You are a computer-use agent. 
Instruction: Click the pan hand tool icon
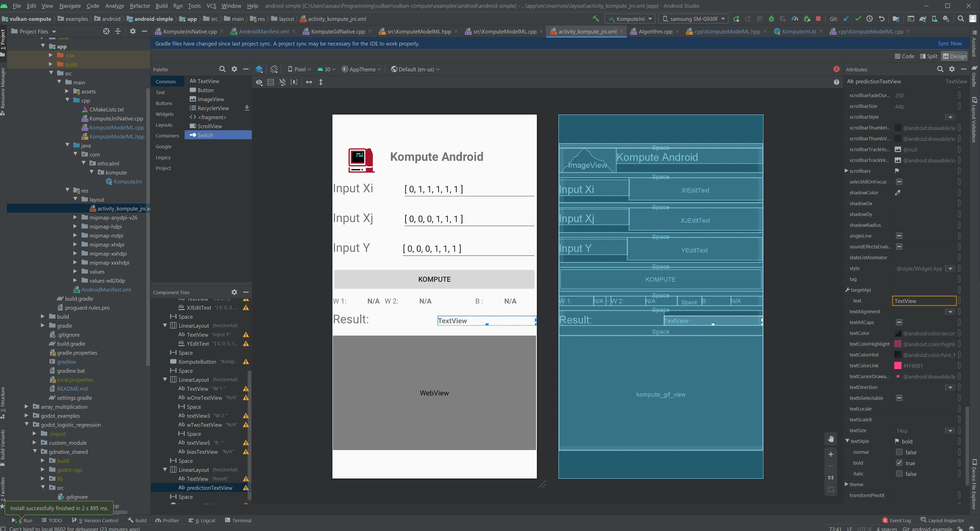coord(831,439)
